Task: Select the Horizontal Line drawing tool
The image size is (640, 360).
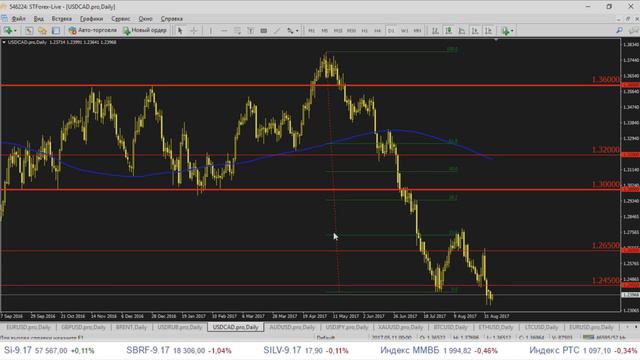Action: tap(224, 31)
